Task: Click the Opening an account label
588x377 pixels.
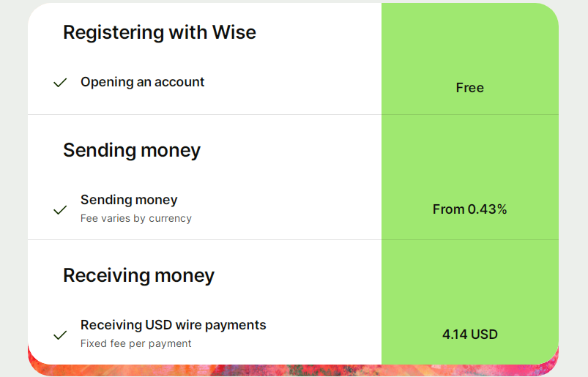Action: tap(142, 82)
